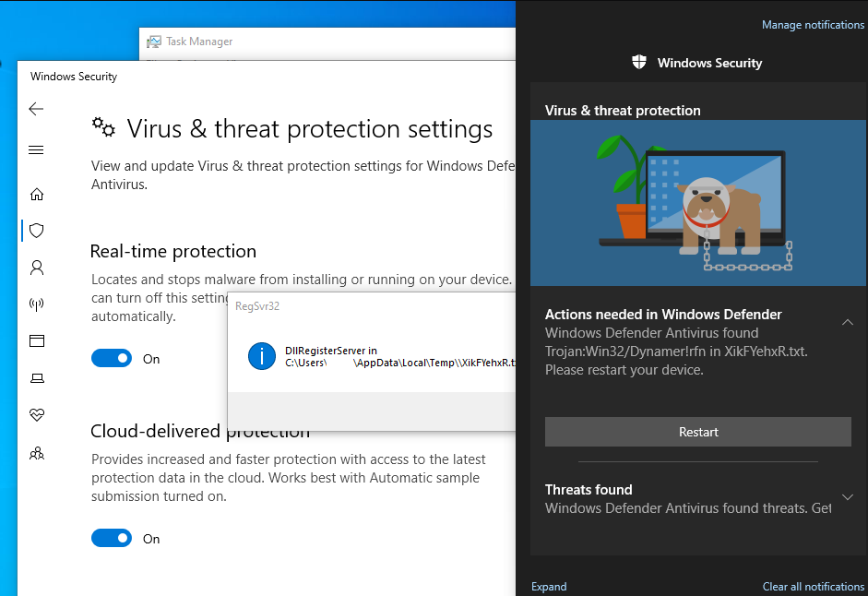Image resolution: width=868 pixels, height=596 pixels.
Task: Click Expand in the action center
Action: click(549, 587)
